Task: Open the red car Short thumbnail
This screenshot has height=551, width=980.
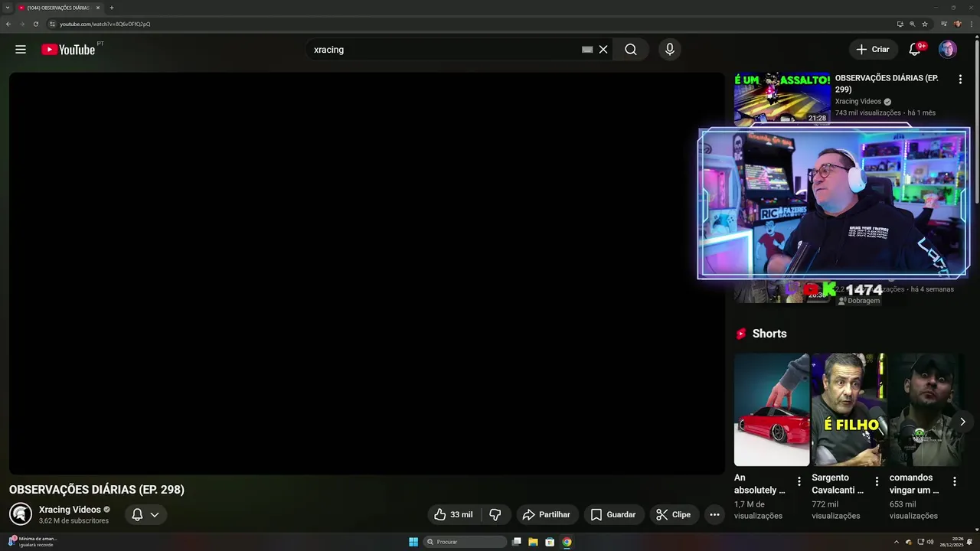Action: [772, 409]
